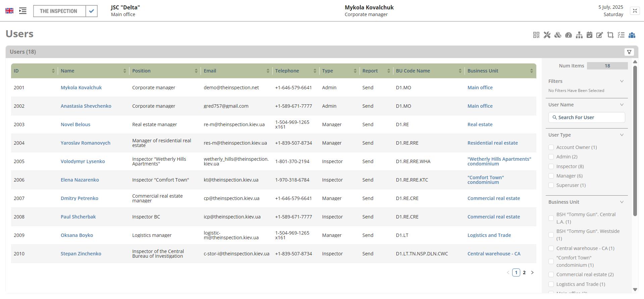
Task: Collapse the User Name section chevron
Action: point(622,105)
